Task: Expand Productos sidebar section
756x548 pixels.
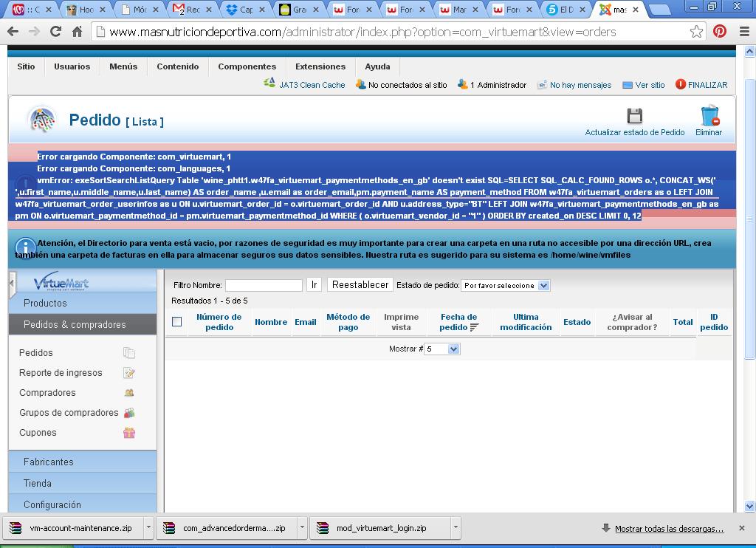Action: 83,303
